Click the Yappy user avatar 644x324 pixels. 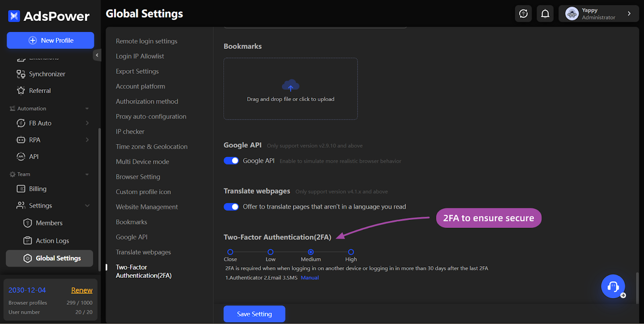point(572,14)
